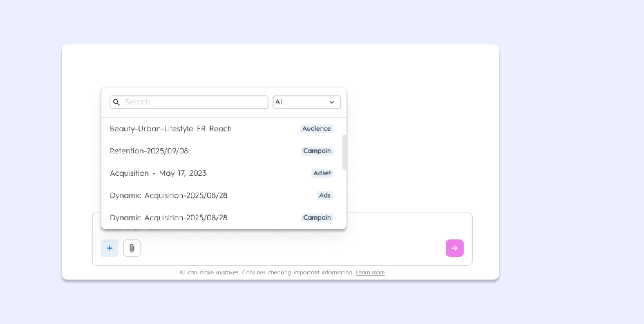Click the plus icon in the message bar
Viewport: 644px width, 324px height.
coord(109,248)
